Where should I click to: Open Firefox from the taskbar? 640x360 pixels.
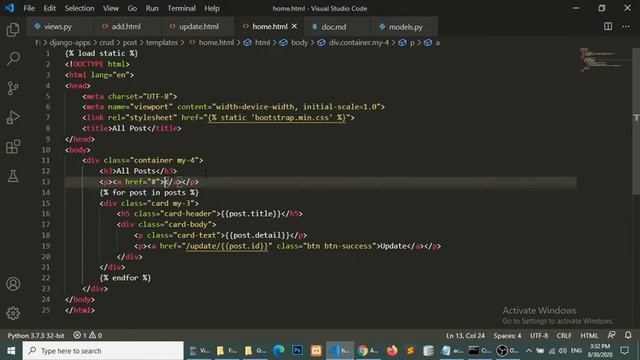coord(392,351)
